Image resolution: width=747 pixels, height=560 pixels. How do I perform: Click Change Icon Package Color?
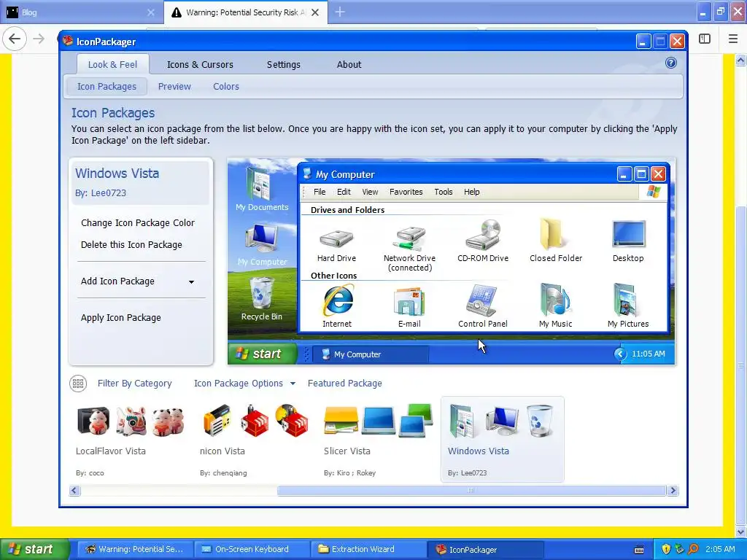[x=138, y=223]
